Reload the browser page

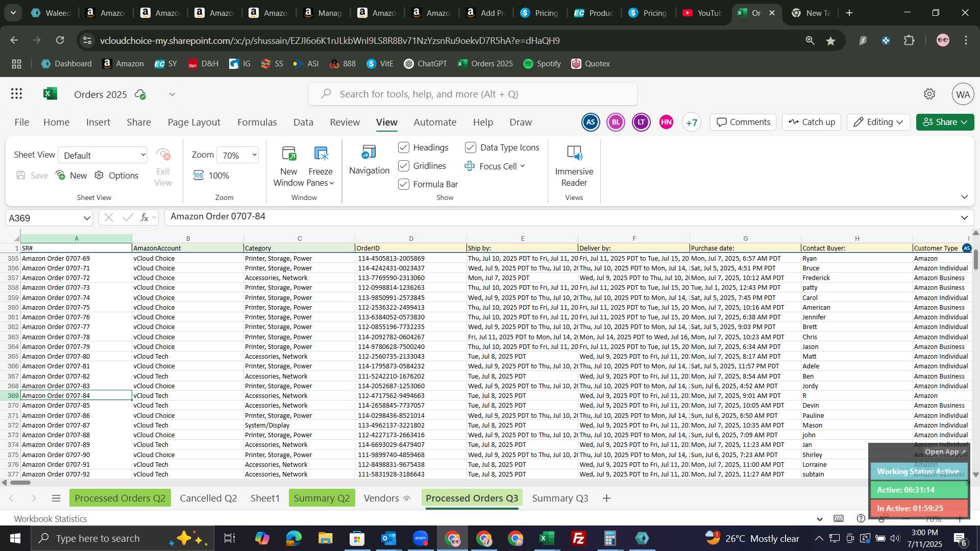point(60,40)
